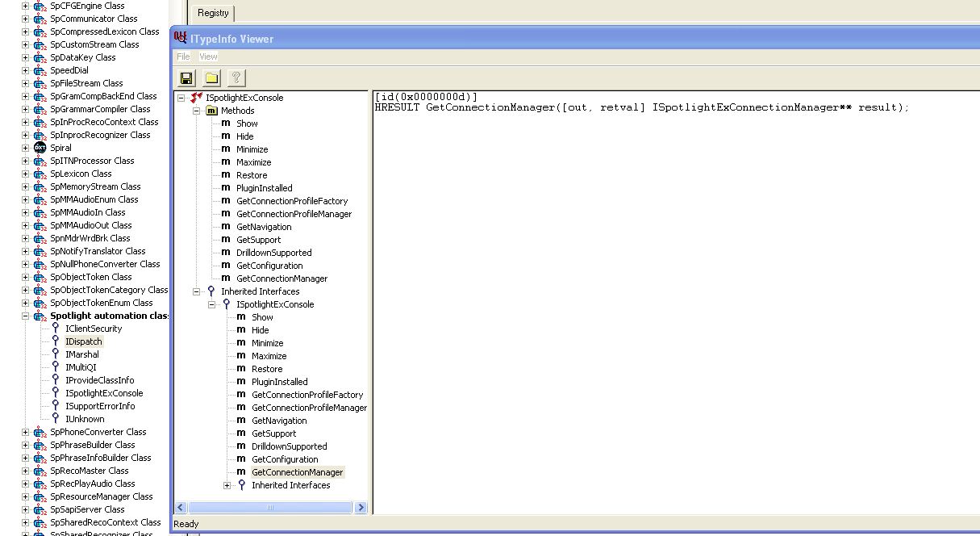Open the File menu
This screenshot has height=536, width=980.
click(x=183, y=57)
